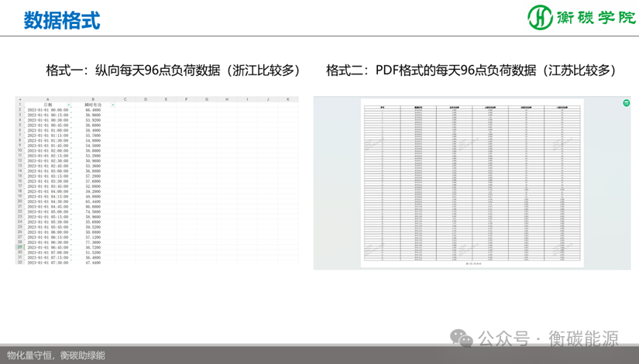This screenshot has width=639, height=364.
Task: Click cell 2023-01-01 00:30:00
Action: [48, 120]
